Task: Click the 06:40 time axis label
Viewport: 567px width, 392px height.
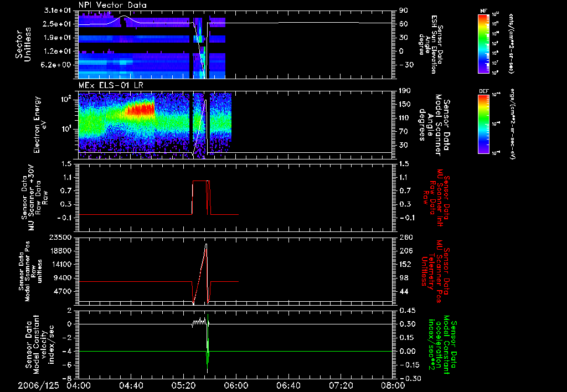Action: pos(288,386)
